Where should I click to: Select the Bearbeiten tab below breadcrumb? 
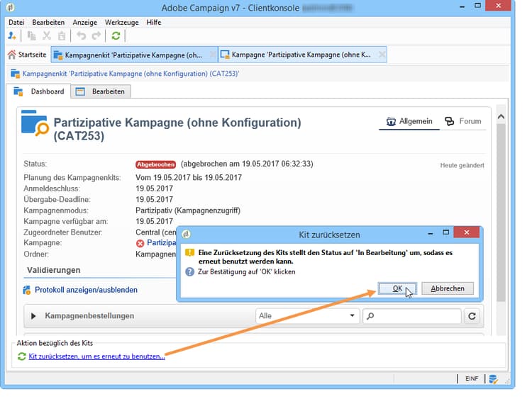click(x=101, y=91)
